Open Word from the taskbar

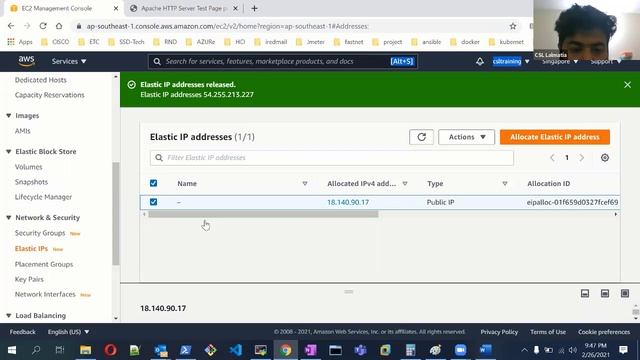click(486, 350)
